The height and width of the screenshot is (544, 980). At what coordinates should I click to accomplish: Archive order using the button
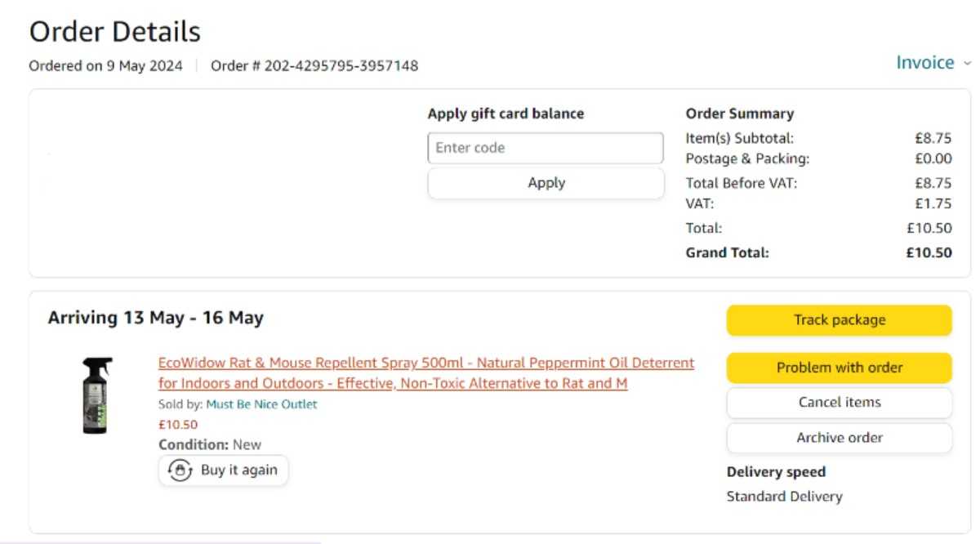[840, 437]
